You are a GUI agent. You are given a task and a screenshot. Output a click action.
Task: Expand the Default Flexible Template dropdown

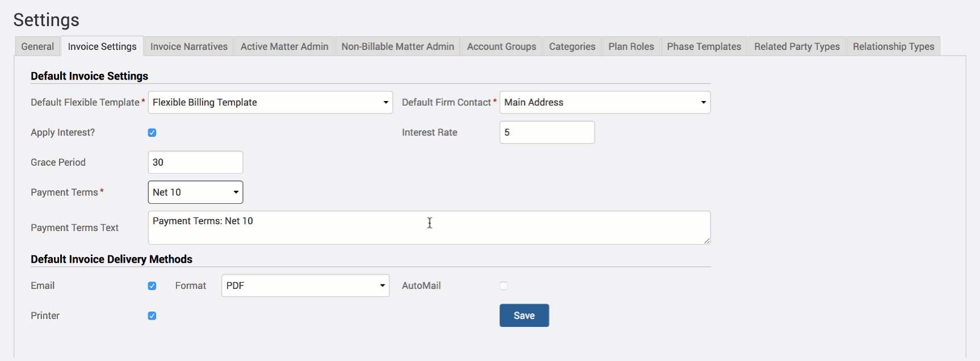click(270, 103)
